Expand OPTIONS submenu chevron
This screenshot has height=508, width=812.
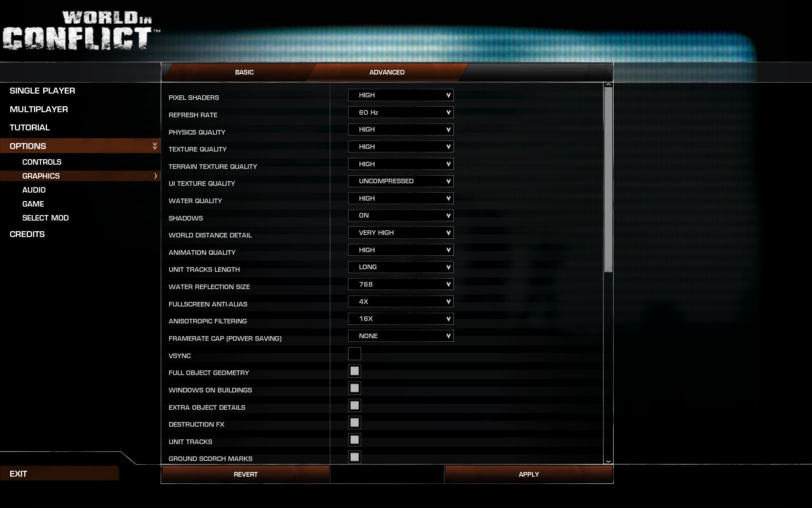154,146
